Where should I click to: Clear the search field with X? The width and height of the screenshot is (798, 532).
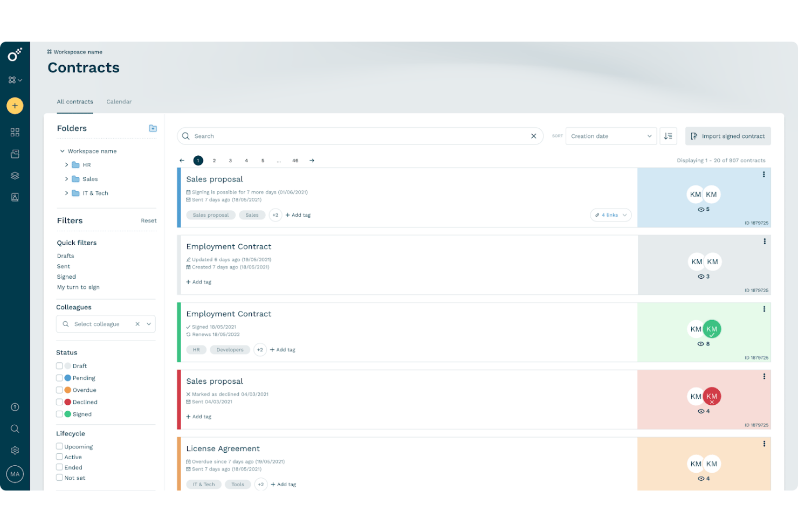click(533, 136)
